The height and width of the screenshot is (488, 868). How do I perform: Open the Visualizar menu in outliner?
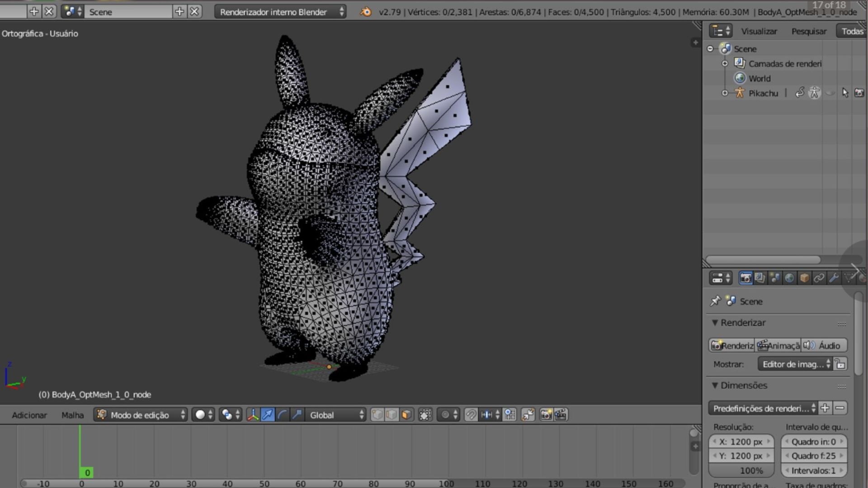coord(759,31)
